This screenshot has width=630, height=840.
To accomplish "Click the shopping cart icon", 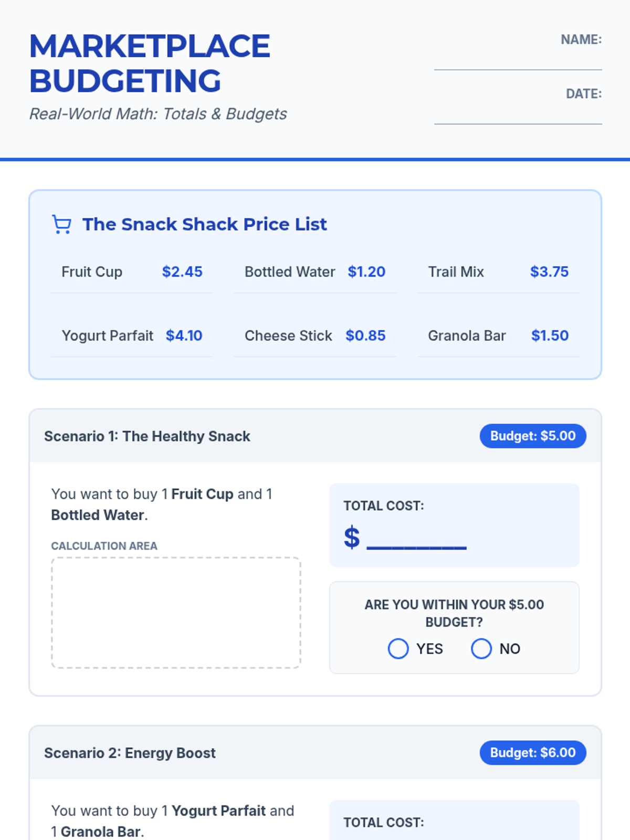I will coord(61,225).
